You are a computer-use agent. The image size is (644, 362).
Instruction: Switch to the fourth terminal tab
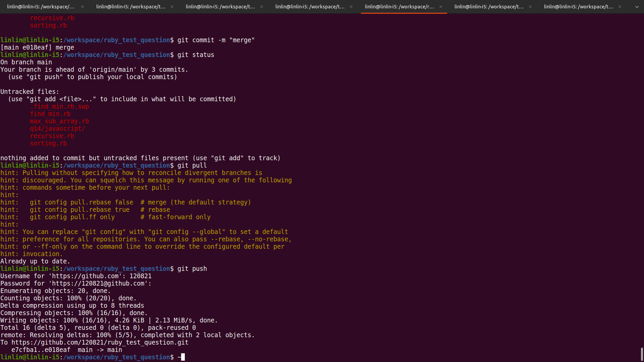click(310, 7)
